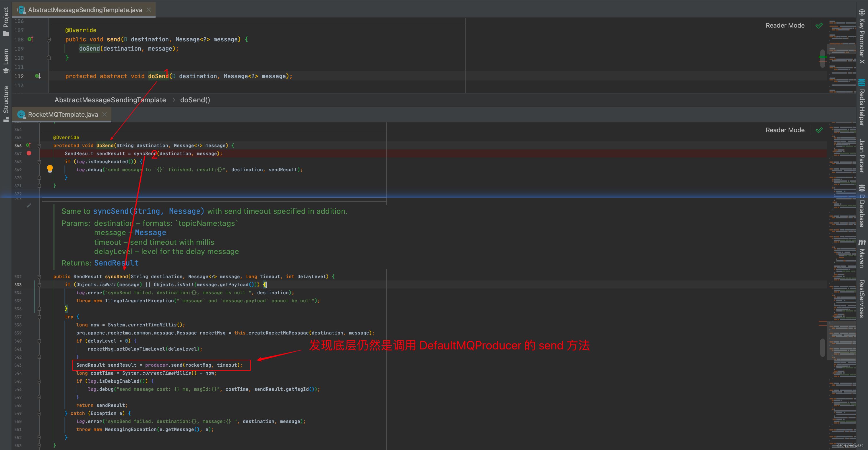Open the Message link in the doc params
Screen dimensions: 868x450
(x=150, y=233)
